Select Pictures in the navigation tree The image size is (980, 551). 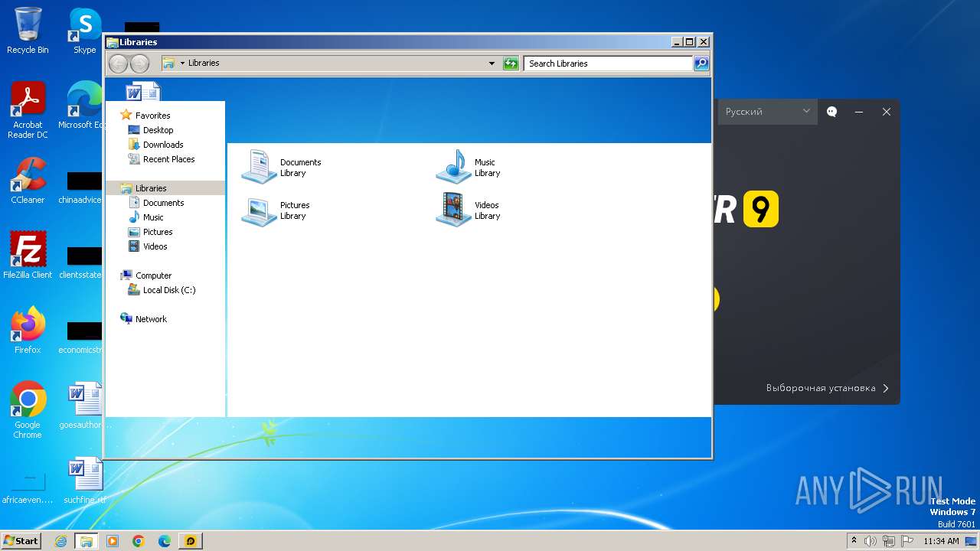[x=158, y=232]
